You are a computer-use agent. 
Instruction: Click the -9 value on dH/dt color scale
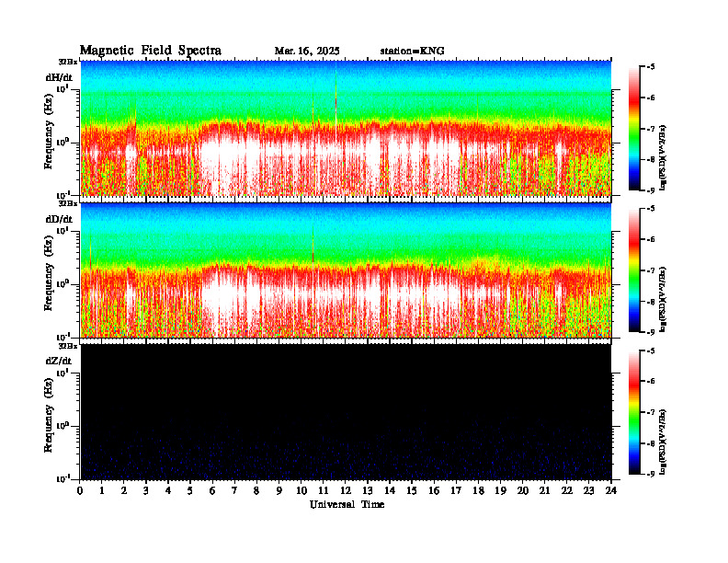[x=651, y=190]
